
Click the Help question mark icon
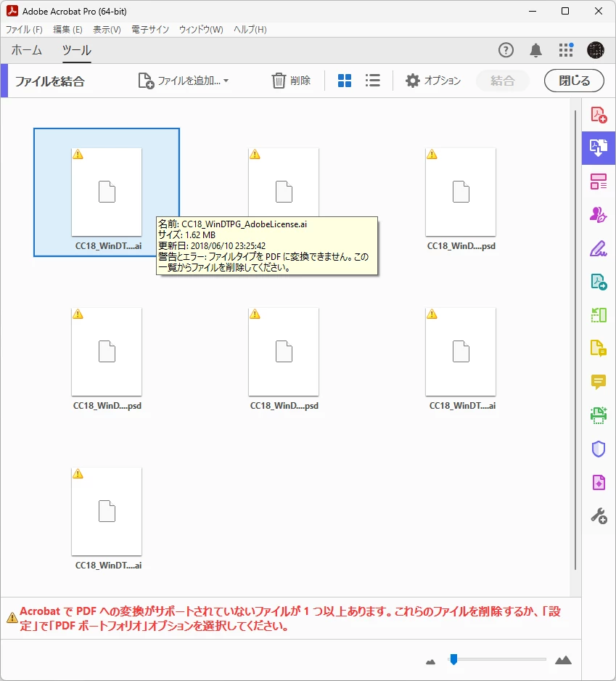pos(506,50)
